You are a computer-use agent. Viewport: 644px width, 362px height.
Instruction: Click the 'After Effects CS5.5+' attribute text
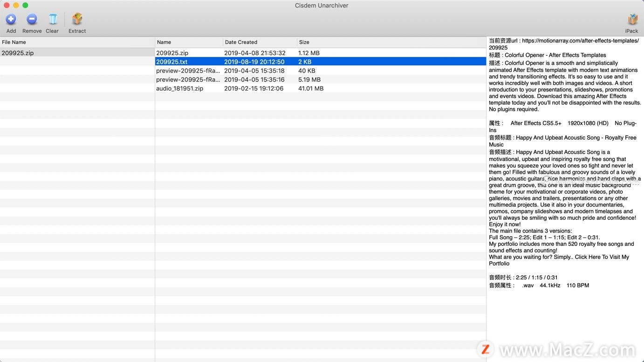536,123
